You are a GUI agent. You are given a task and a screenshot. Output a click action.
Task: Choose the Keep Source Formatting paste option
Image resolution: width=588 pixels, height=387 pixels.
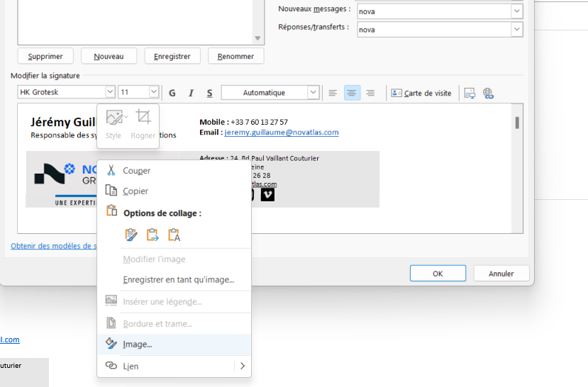click(131, 235)
